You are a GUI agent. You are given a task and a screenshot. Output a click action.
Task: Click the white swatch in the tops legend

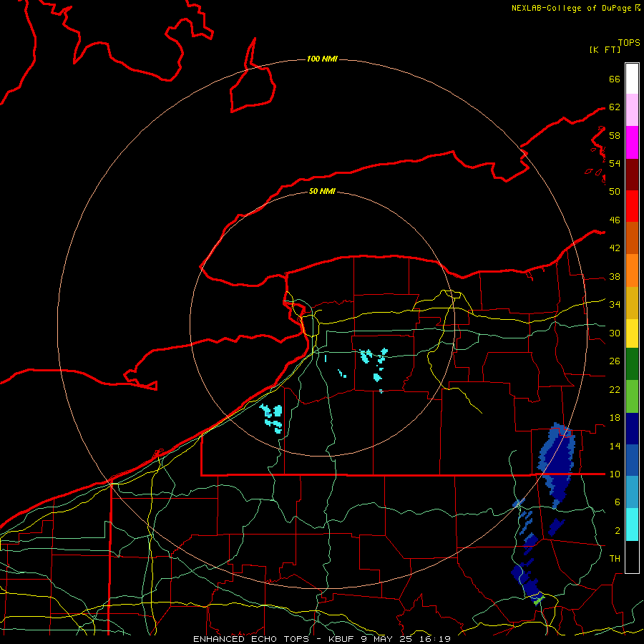click(x=632, y=79)
